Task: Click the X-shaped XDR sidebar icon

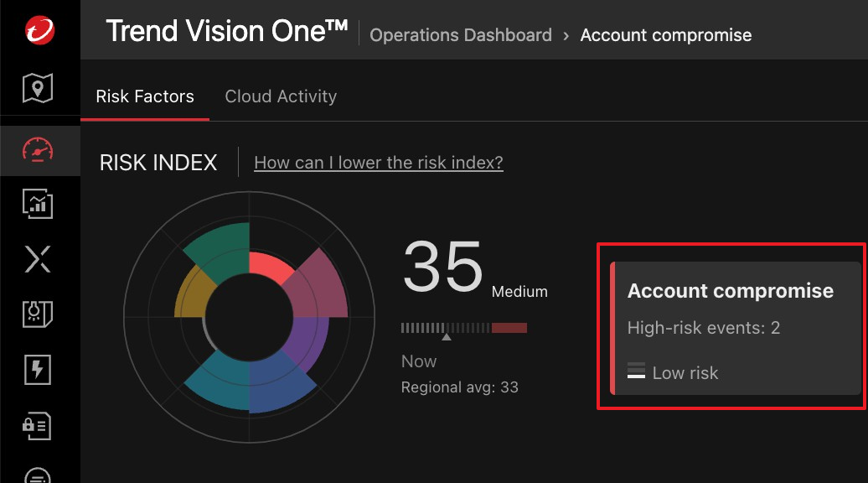Action: click(38, 259)
